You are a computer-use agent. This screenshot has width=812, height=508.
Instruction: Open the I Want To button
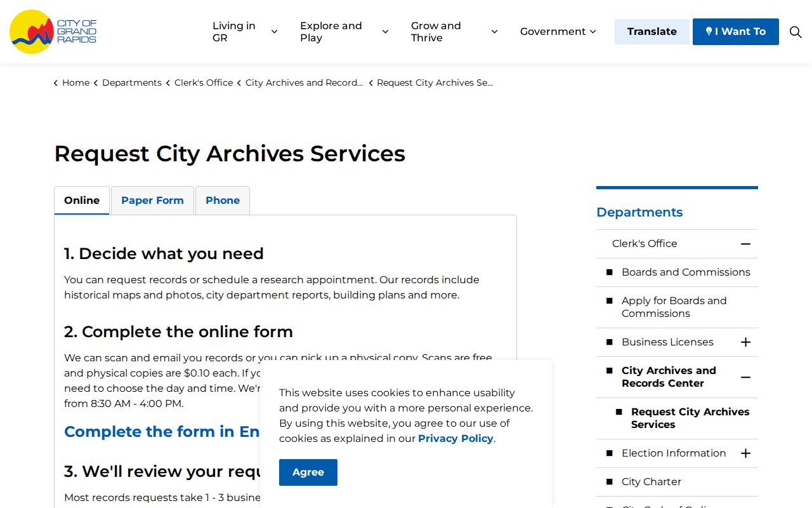coord(736,32)
